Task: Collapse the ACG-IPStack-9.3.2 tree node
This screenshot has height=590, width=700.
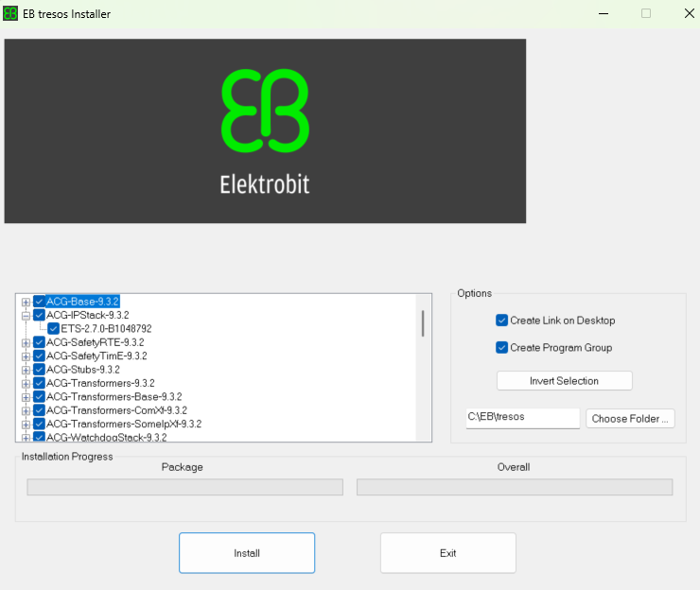Action: pos(26,316)
